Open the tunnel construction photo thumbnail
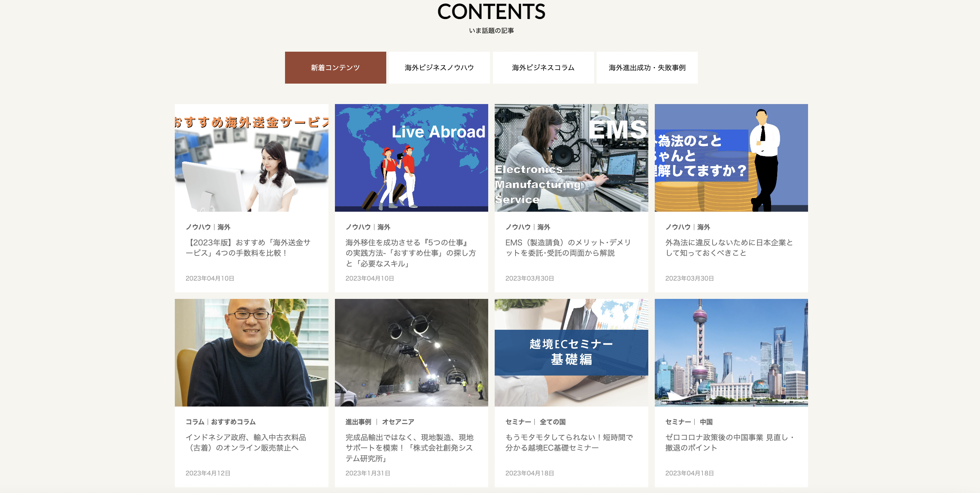980x493 pixels. point(411,353)
